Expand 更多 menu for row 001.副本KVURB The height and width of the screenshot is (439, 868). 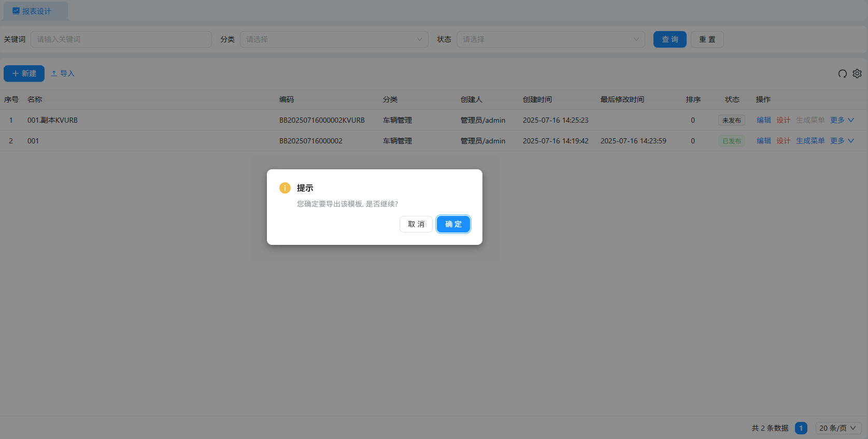click(842, 120)
